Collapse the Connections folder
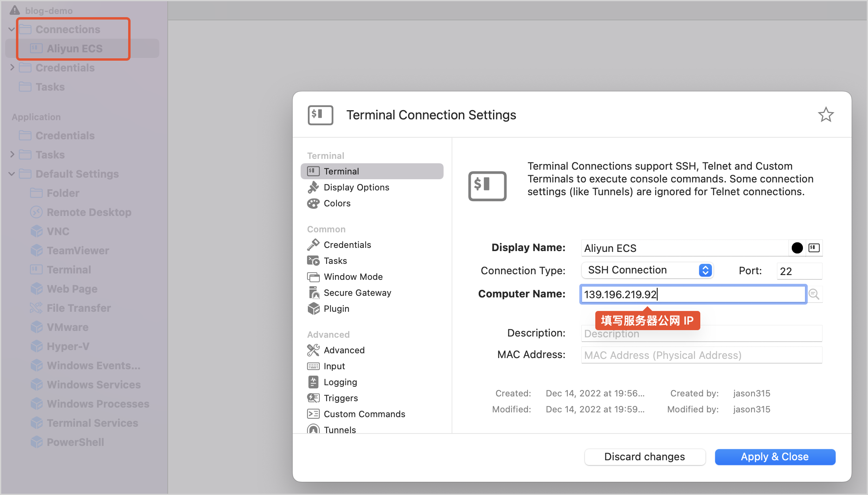868x495 pixels. tap(12, 30)
